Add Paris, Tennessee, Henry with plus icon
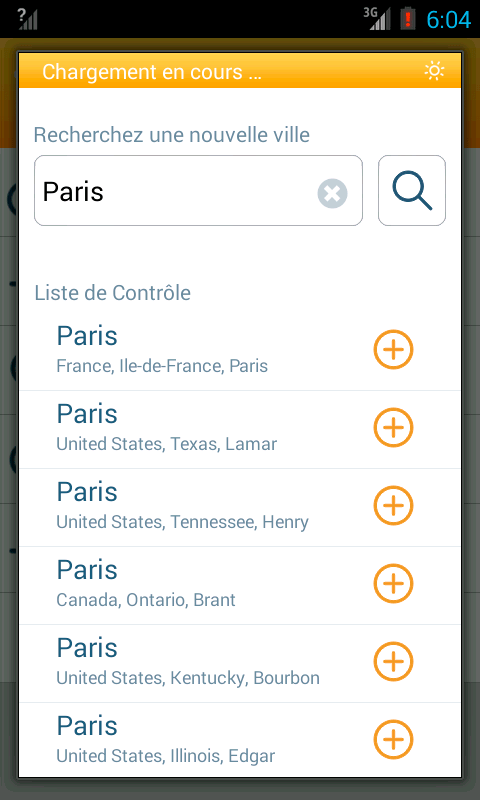480x800 pixels. tap(393, 506)
